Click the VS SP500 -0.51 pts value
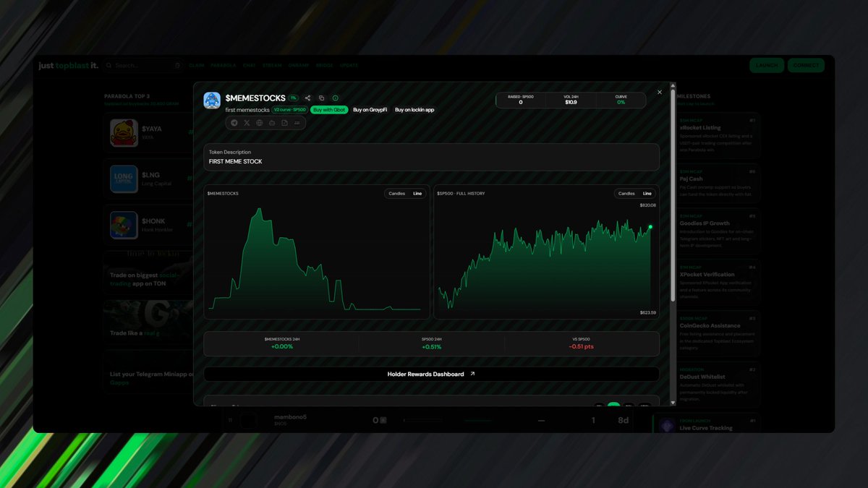Image resolution: width=868 pixels, height=488 pixels. click(582, 347)
